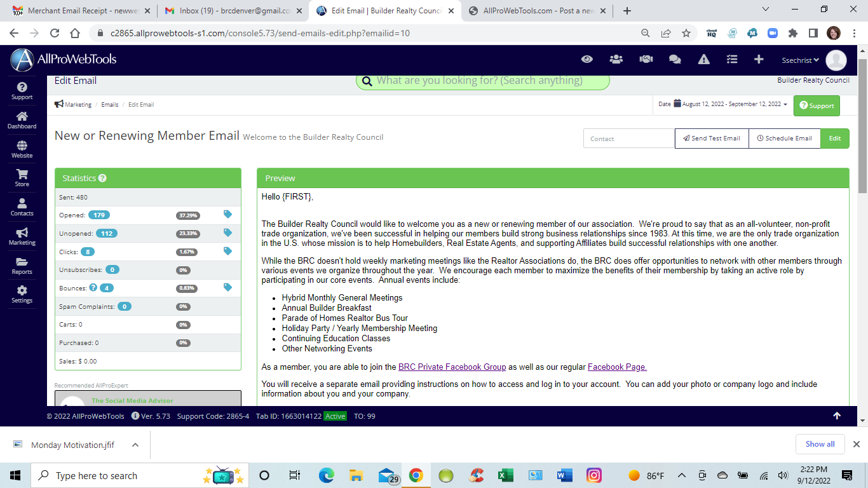Image resolution: width=868 pixels, height=488 pixels.
Task: Click the Send Test Email button
Action: pyautogui.click(x=712, y=139)
